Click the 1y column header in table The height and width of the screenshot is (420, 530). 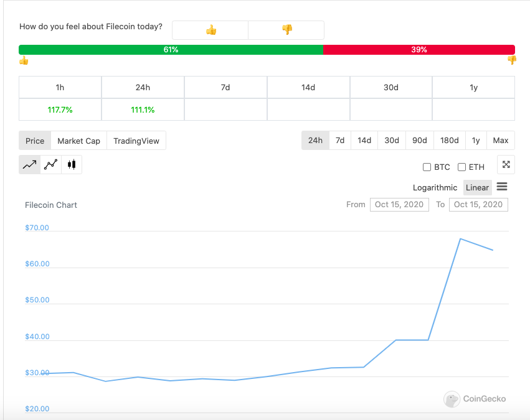point(473,88)
